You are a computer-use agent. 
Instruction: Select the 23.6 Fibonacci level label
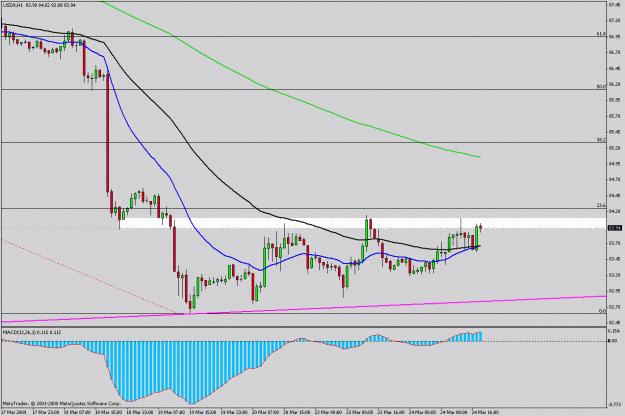click(601, 205)
